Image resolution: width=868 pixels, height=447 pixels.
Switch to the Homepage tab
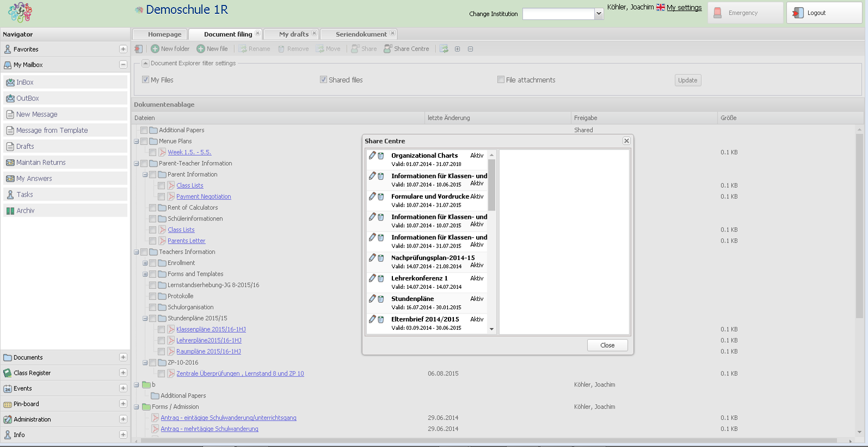(x=164, y=34)
